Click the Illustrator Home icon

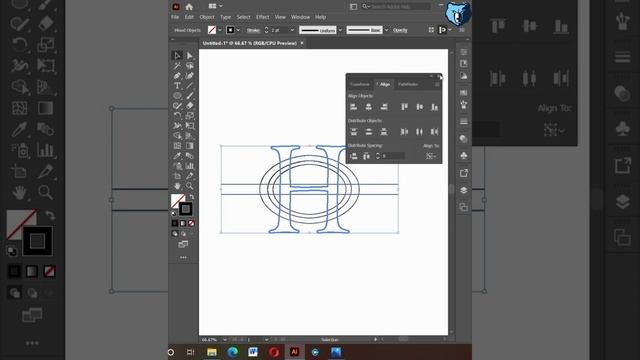click(x=189, y=7)
